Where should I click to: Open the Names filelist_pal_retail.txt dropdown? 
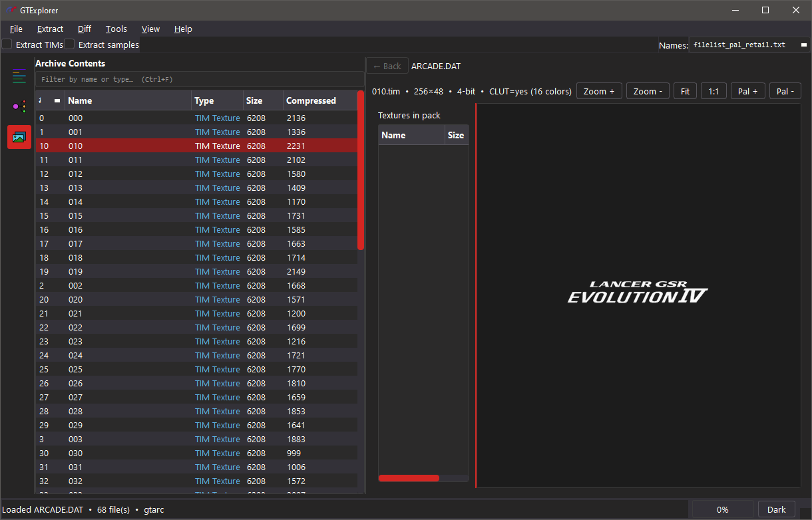[x=749, y=45]
